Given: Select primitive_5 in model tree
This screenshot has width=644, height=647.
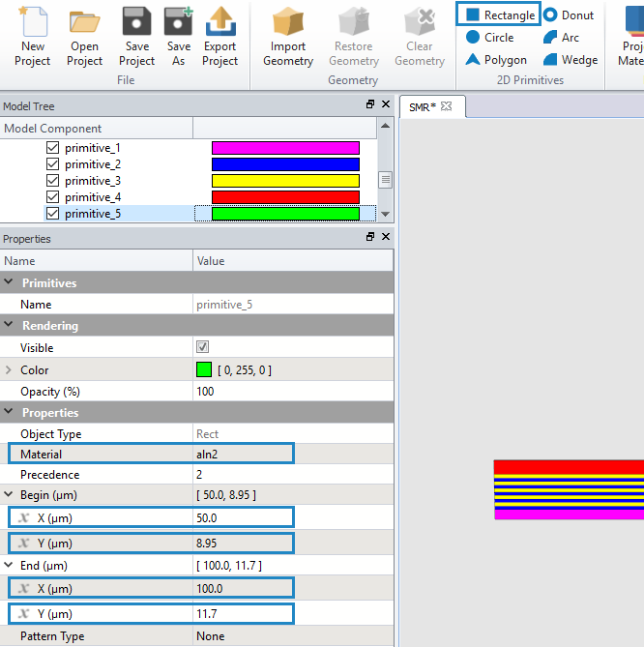Looking at the screenshot, I should (93, 214).
